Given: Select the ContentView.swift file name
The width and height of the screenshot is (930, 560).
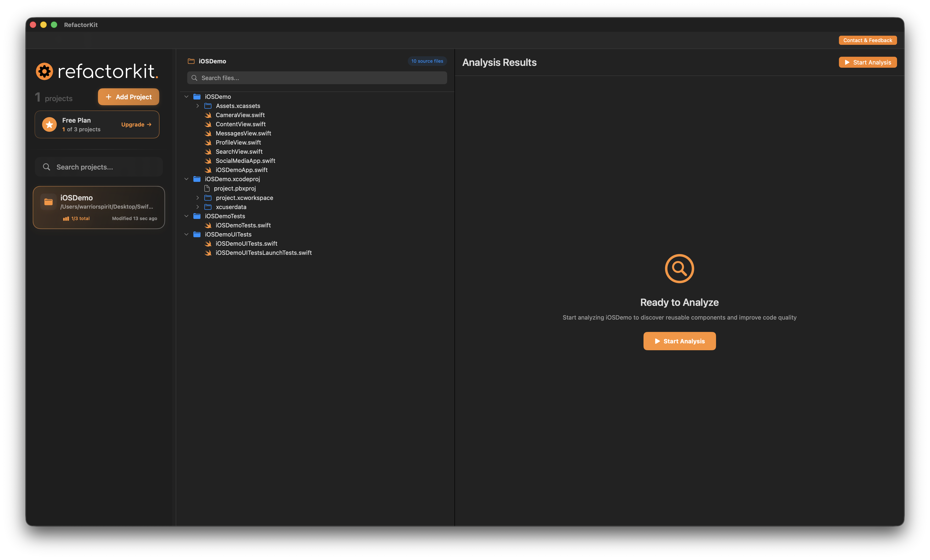Looking at the screenshot, I should (x=241, y=124).
